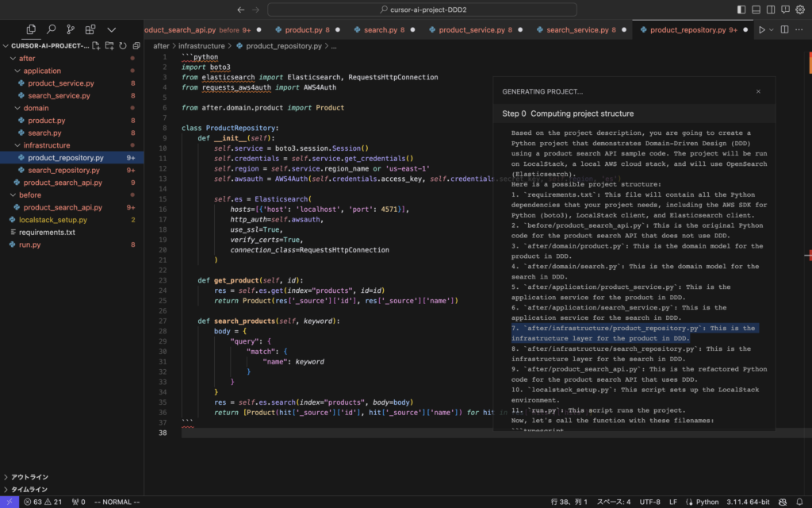Close the unsaved search_service.py tab
Screen dimensions: 812x508
tap(624, 29)
